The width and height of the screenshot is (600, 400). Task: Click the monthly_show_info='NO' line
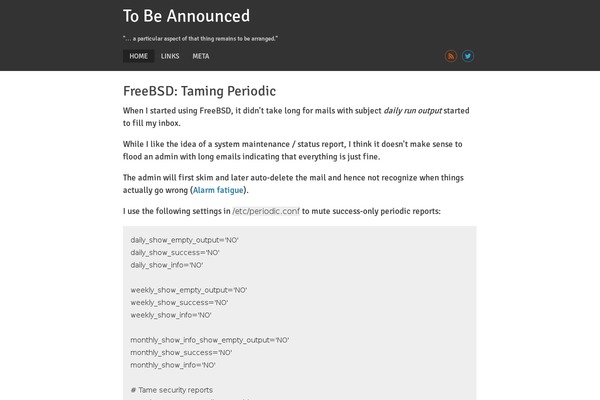point(173,365)
